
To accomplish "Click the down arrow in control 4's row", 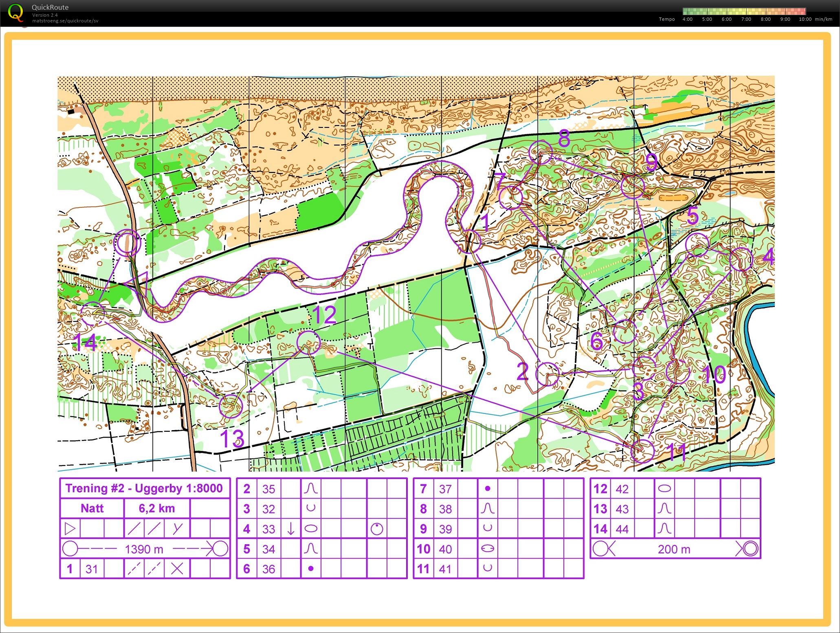I will tap(291, 529).
